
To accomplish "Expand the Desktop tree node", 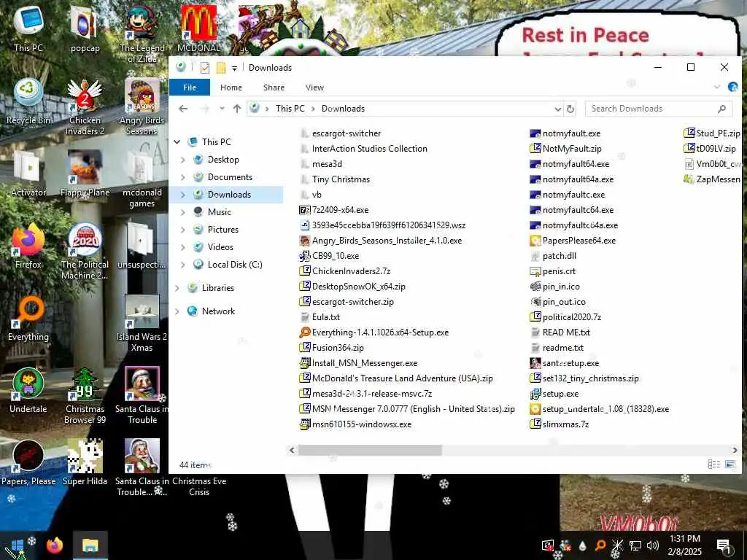I will point(183,160).
